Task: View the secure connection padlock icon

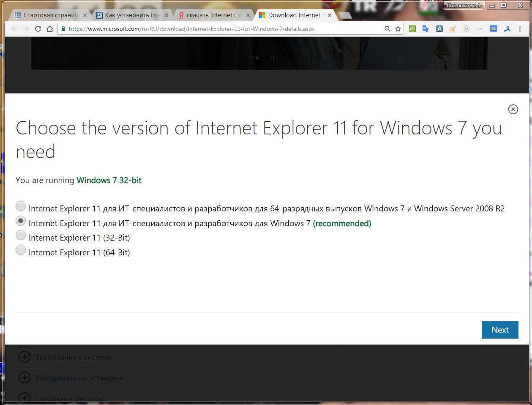Action: [x=63, y=29]
